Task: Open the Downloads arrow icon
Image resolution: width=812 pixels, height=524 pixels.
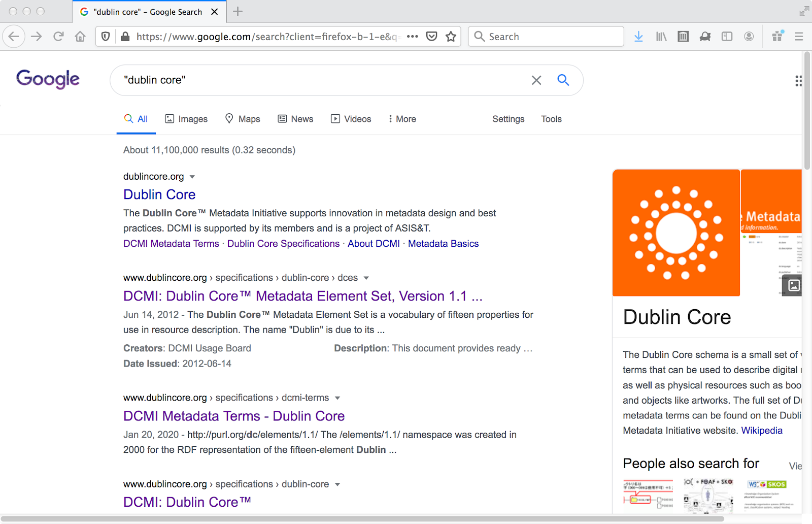Action: (x=638, y=37)
